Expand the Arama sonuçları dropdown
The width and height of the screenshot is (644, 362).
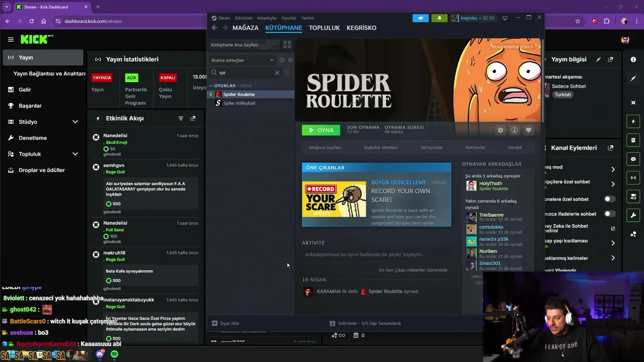pyautogui.click(x=243, y=60)
